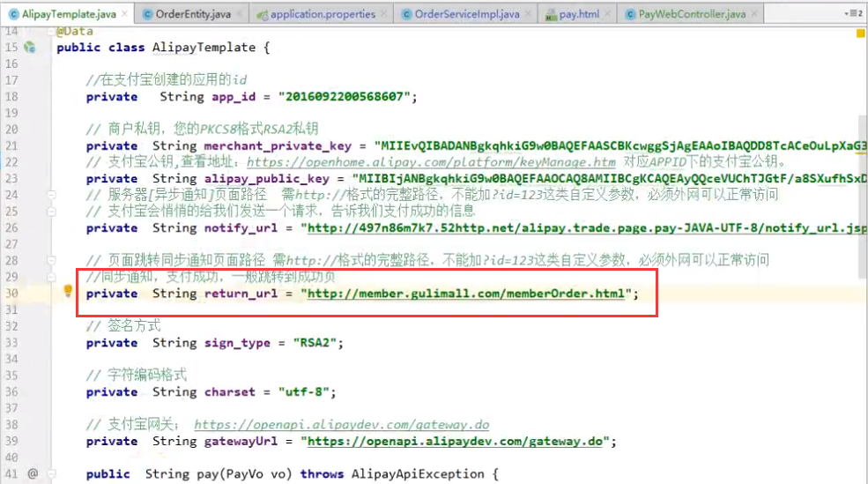The height and width of the screenshot is (484, 868).
Task: Close the application.properties tab
Action: (x=383, y=14)
